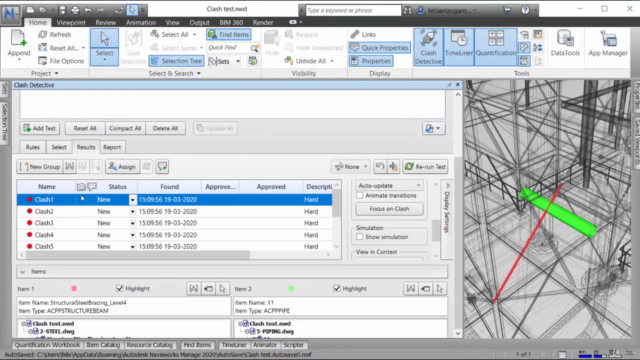Open App Manager

[608, 44]
